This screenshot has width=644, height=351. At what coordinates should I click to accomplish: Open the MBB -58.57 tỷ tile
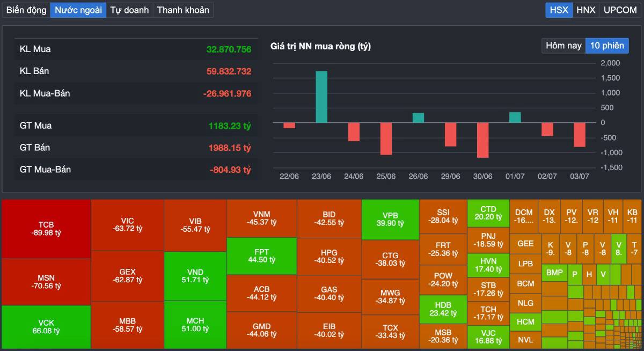pyautogui.click(x=128, y=325)
